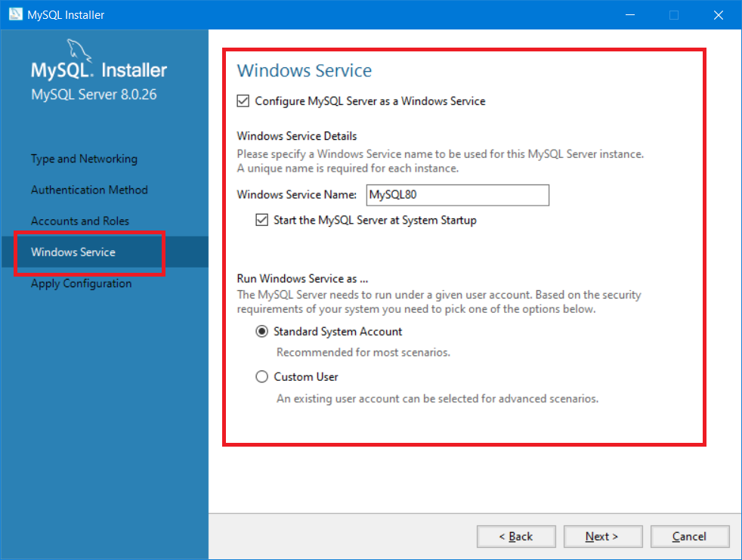This screenshot has height=560, width=742.
Task: Click the Next button
Action: pos(603,537)
